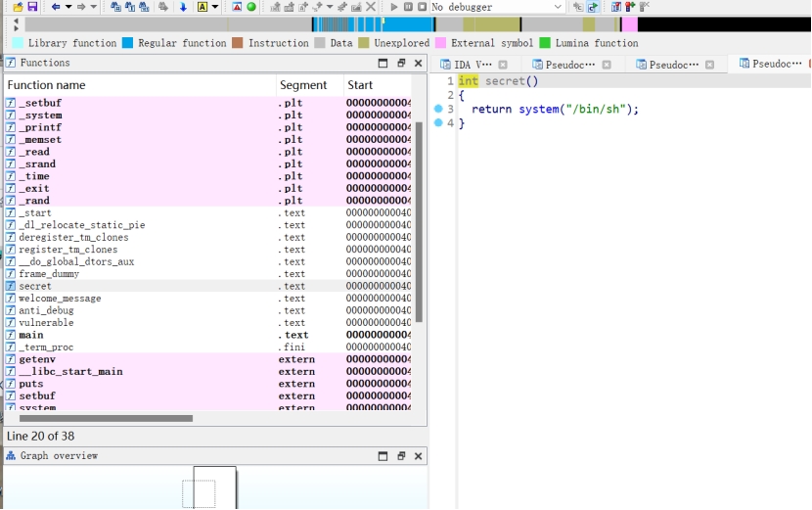This screenshot has height=510, width=812.
Task: Click the Regular function blue color swatch
Action: coord(128,43)
